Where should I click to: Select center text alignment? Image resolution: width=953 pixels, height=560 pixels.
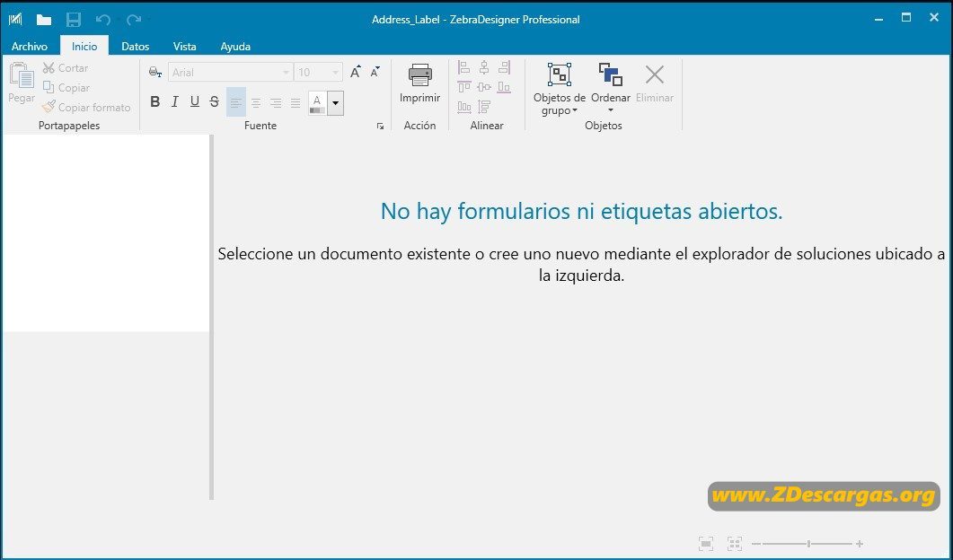tap(256, 102)
